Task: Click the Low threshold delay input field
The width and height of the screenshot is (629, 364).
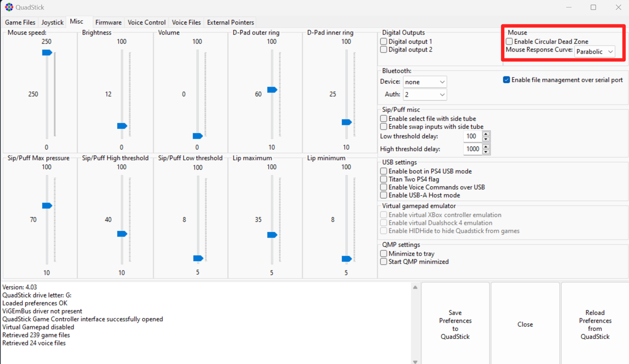Action: 472,136
